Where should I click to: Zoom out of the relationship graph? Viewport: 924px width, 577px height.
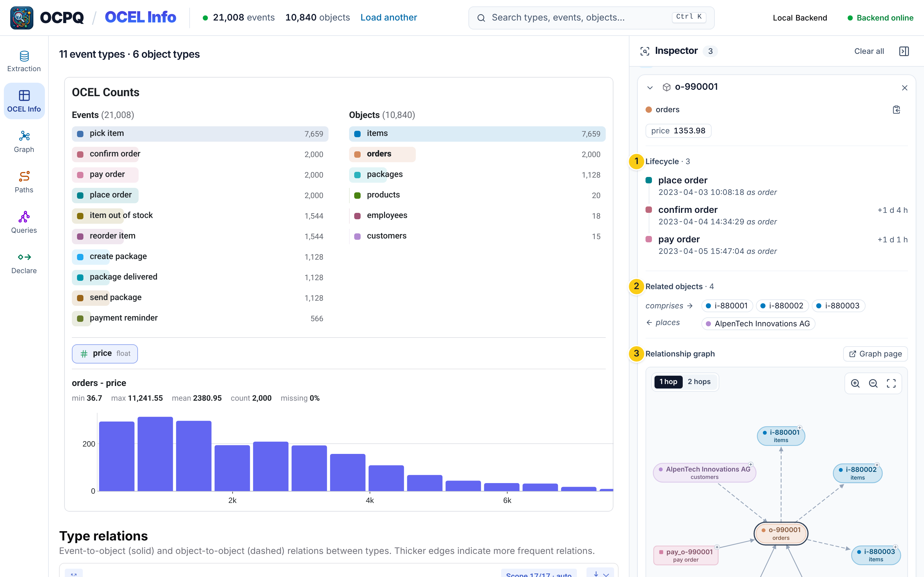coord(873,383)
